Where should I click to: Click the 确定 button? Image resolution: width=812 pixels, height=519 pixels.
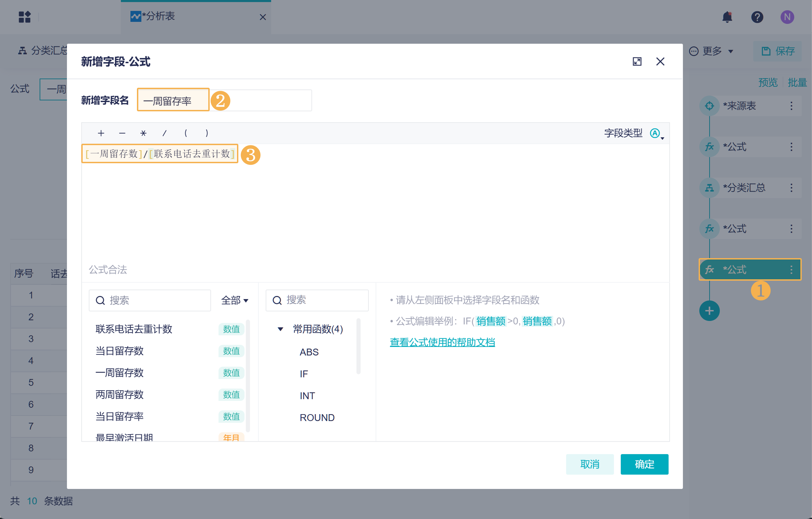coord(644,464)
